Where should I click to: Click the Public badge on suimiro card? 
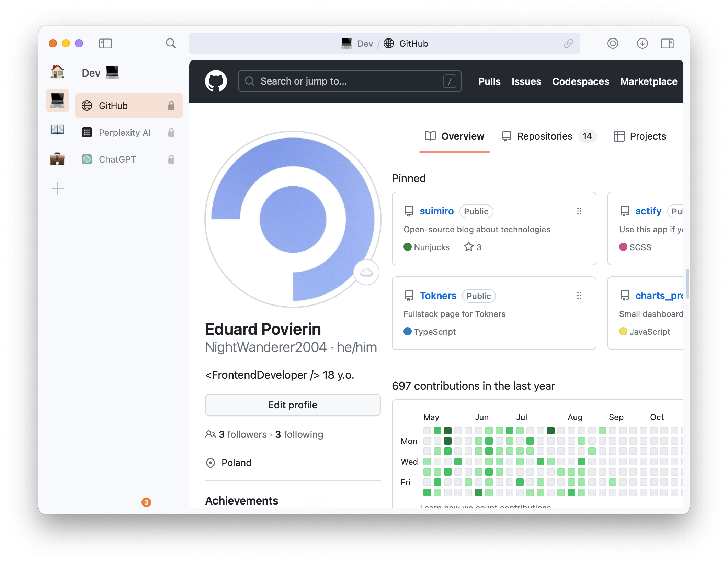pos(476,211)
